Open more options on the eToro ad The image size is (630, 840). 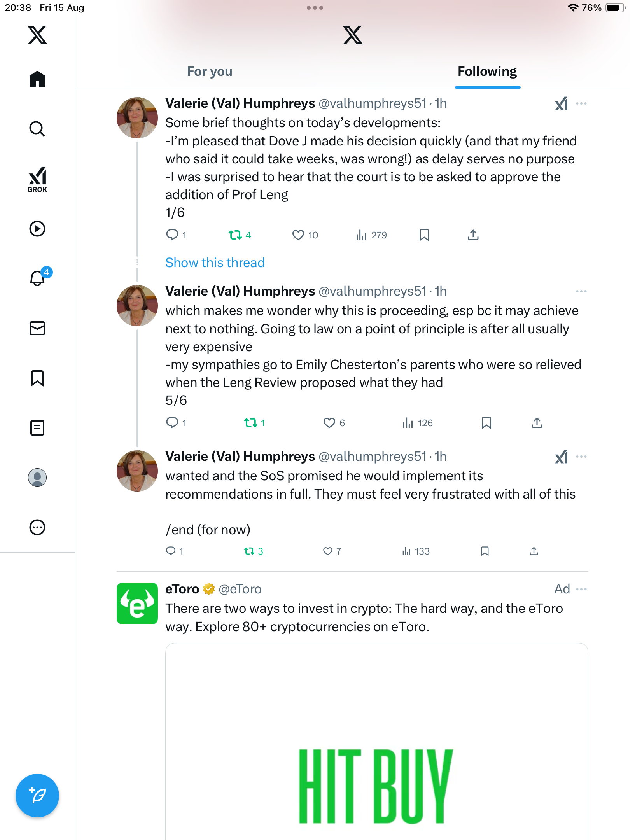[581, 589]
